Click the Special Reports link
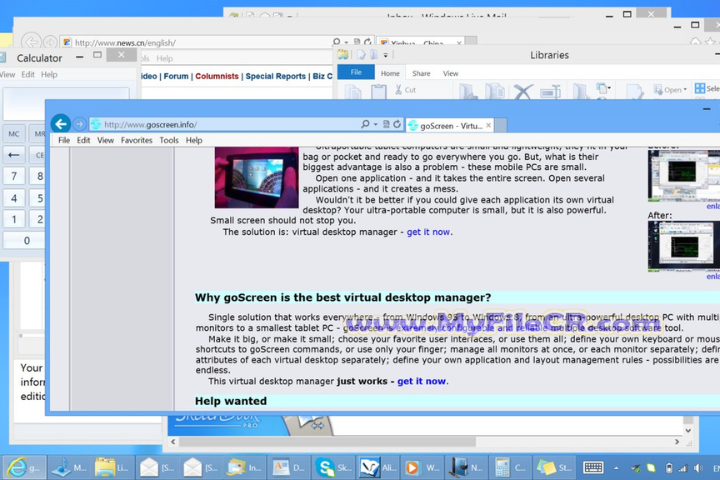The height and width of the screenshot is (480, 720). pyautogui.click(x=276, y=76)
